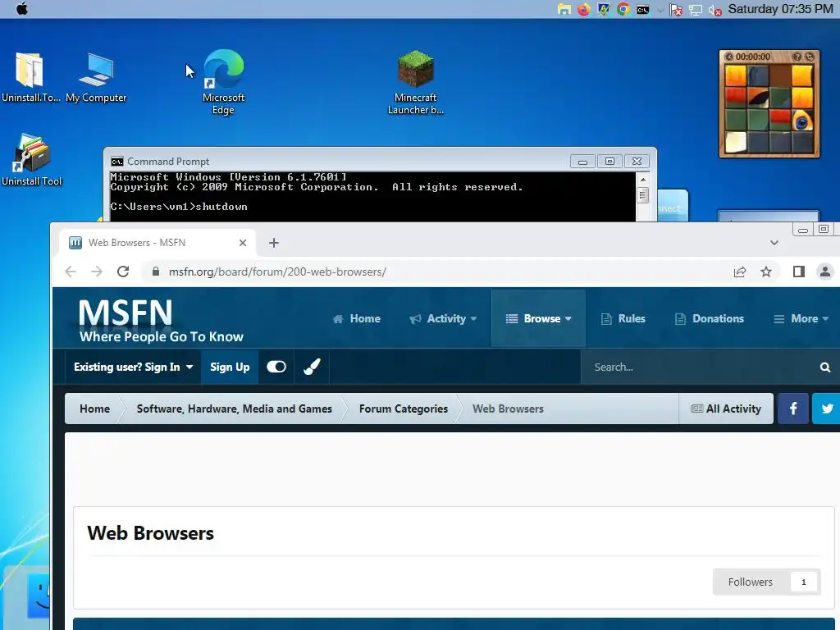Open the paintbrush theme customizer
Viewport: 840px width, 630px height.
(x=312, y=367)
